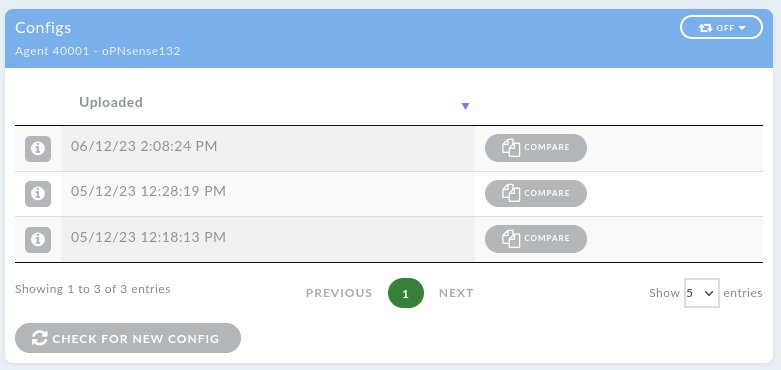Check for new config
This screenshot has width=781, height=370.
(x=128, y=338)
